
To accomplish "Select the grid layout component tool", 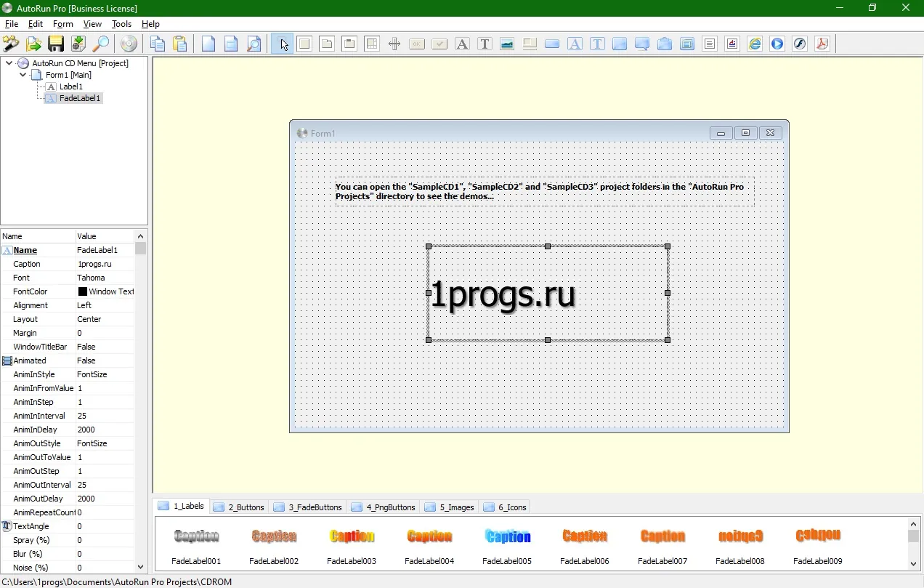I will (372, 44).
